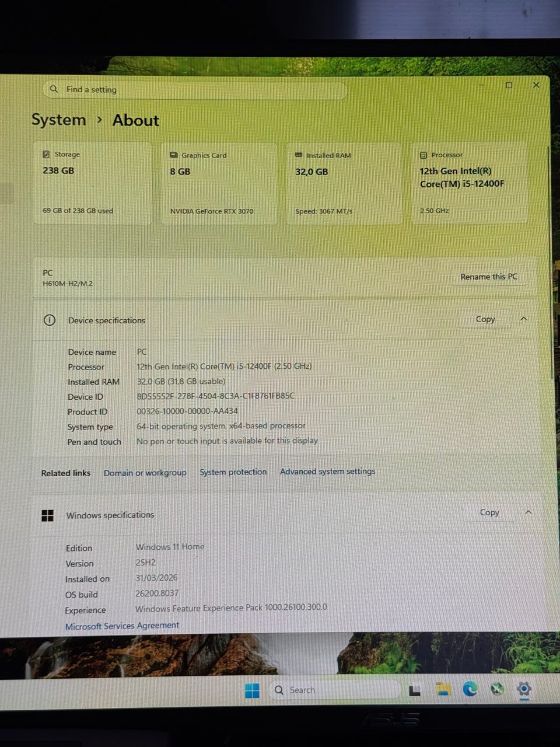The height and width of the screenshot is (747, 560).
Task: Select the OS build value 26200.8037
Action: click(157, 594)
